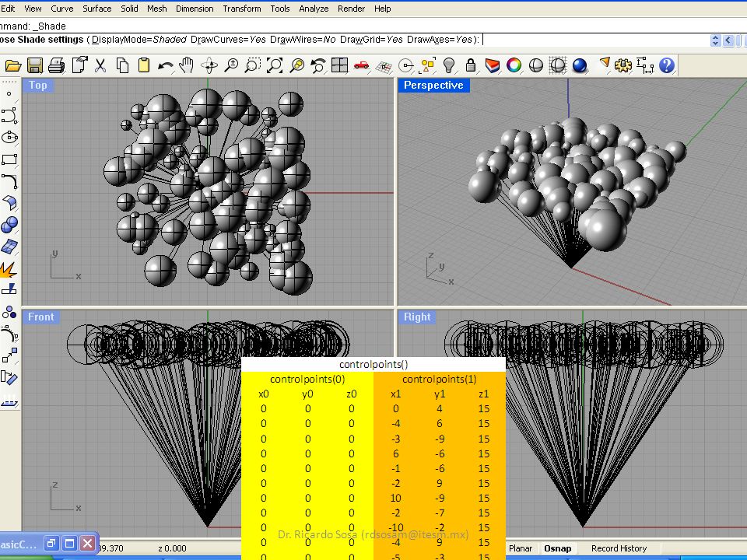Click the blue Help question mark icon
The width and height of the screenshot is (747, 560).
[667, 65]
